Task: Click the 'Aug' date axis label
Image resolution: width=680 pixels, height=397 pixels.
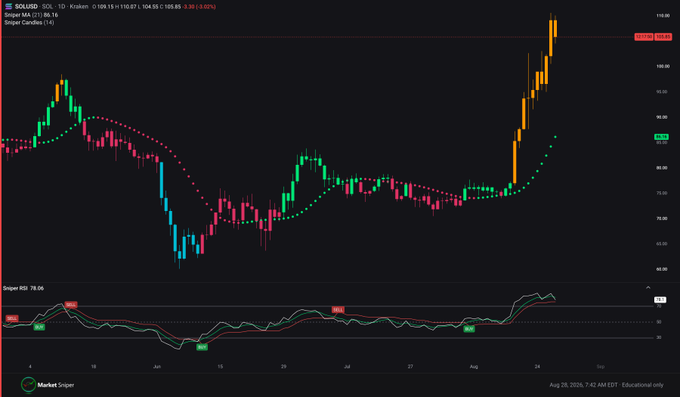Action: click(474, 367)
